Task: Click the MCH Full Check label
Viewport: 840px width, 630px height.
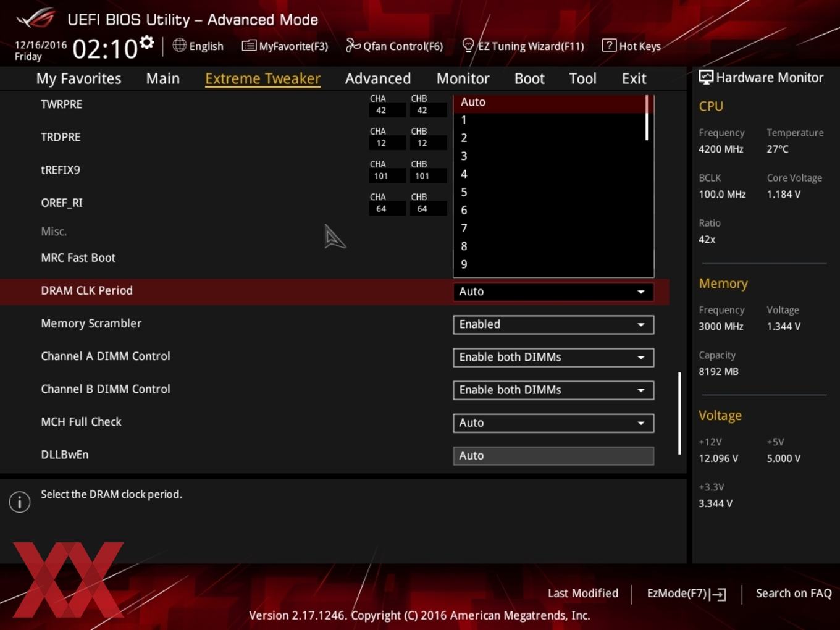Action: pos(81,422)
